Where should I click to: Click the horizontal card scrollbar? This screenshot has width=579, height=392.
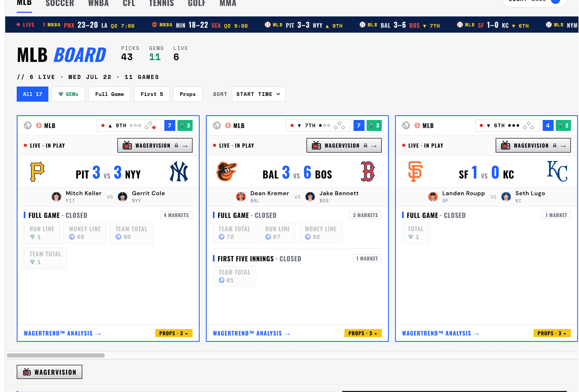[x=56, y=355]
